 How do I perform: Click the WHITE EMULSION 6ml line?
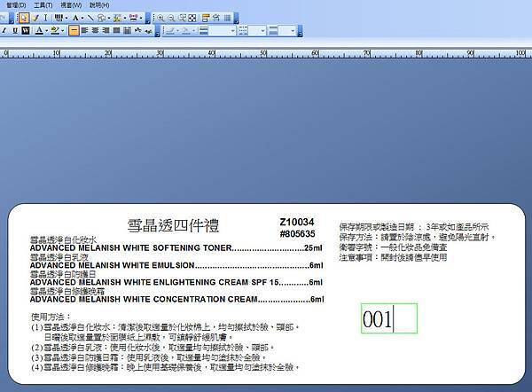(x=176, y=265)
